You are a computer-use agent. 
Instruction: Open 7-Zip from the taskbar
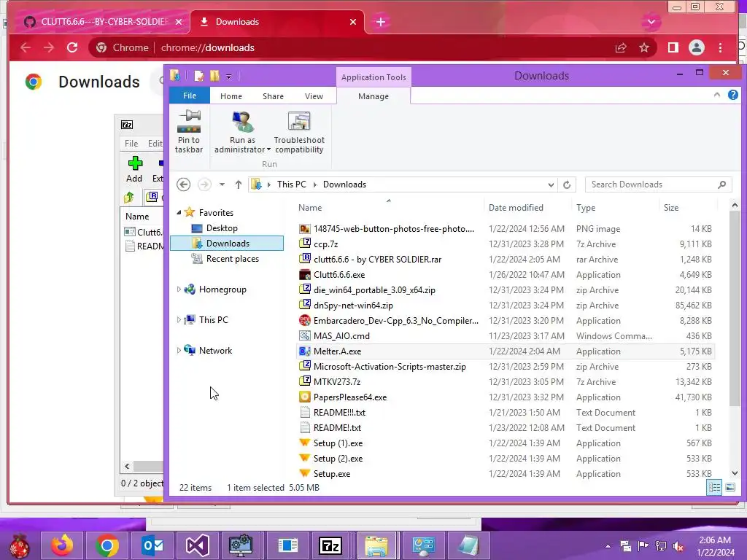click(x=330, y=545)
